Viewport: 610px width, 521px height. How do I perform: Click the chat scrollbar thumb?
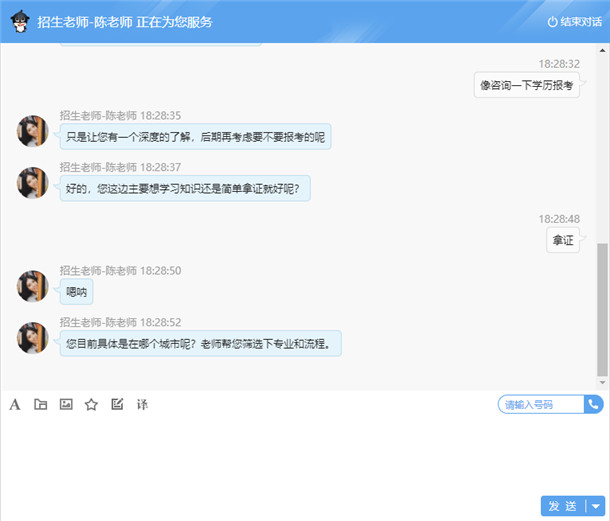tap(601, 309)
